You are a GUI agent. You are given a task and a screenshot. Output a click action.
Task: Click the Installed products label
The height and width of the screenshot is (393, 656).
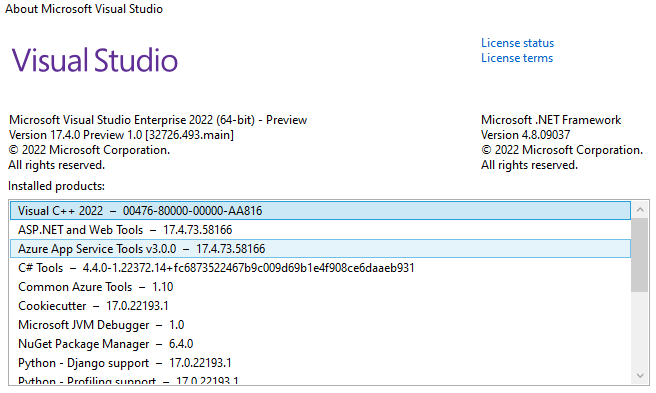[x=56, y=186]
